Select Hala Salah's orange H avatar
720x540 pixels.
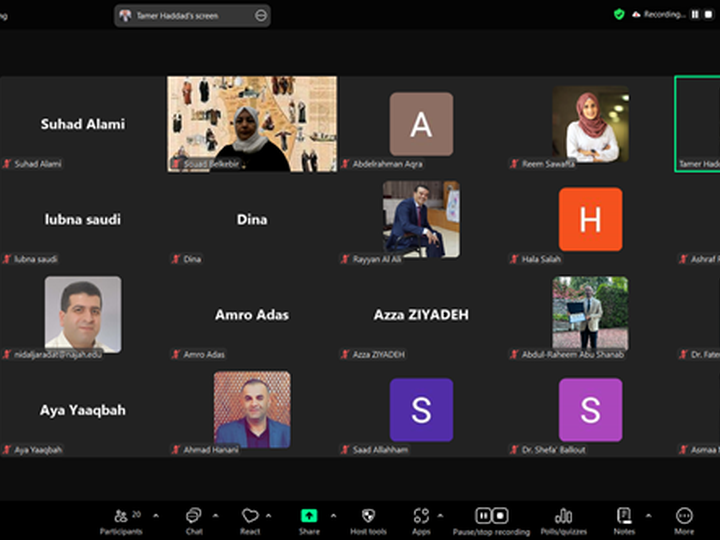591,219
